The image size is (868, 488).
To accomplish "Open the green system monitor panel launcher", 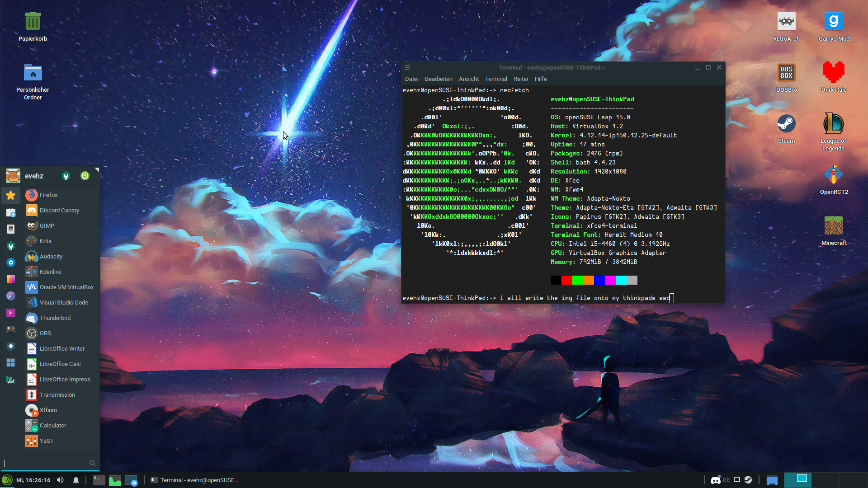I will (115, 480).
